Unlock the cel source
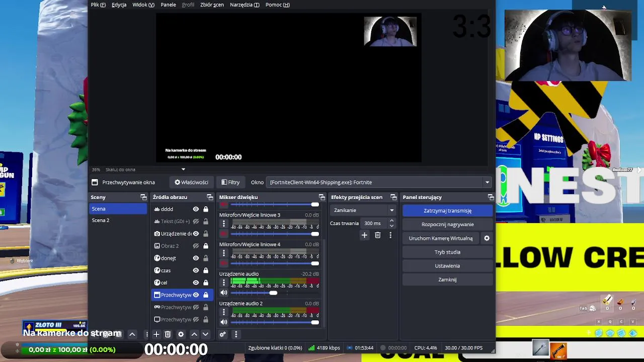This screenshot has height=362, width=644. [206, 283]
